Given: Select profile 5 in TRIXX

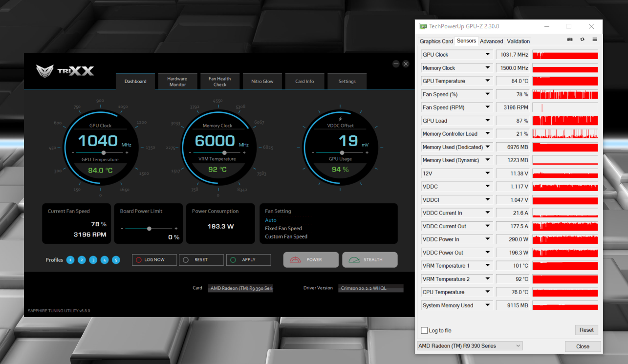Looking at the screenshot, I should tap(116, 260).
